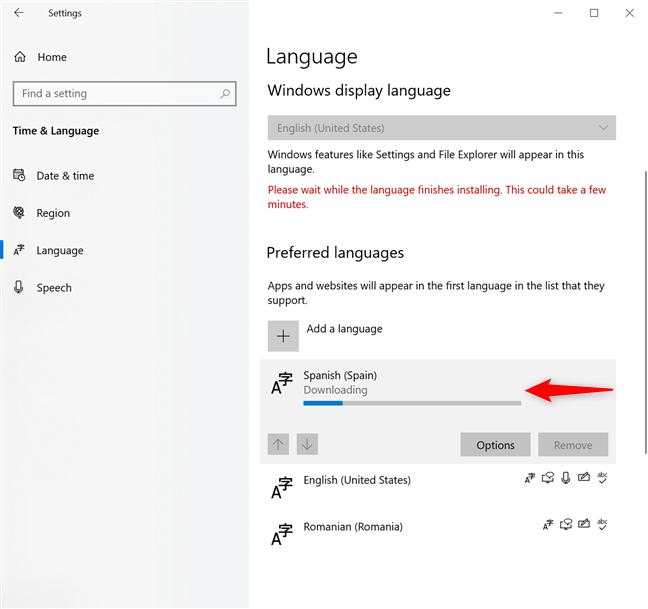Click Romanian text-to-speech feature icon
The image size is (648, 609).
pos(566,525)
